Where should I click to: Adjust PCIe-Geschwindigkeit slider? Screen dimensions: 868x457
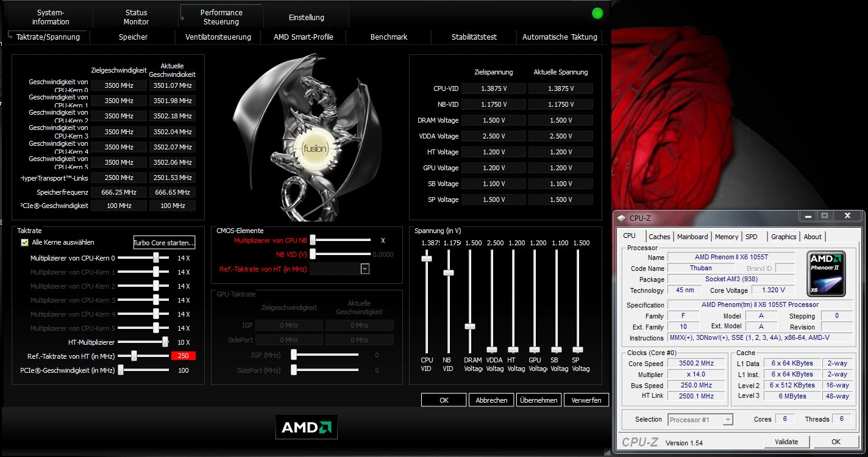tap(121, 370)
